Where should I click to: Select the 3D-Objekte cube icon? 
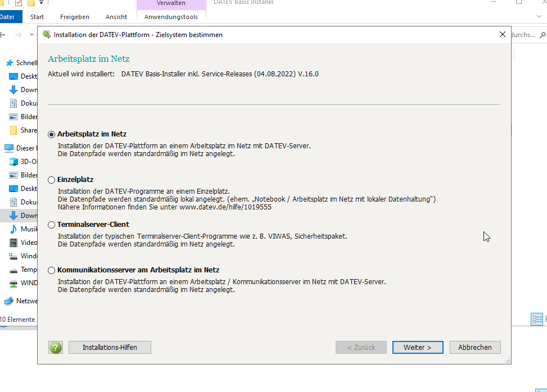coord(13,162)
